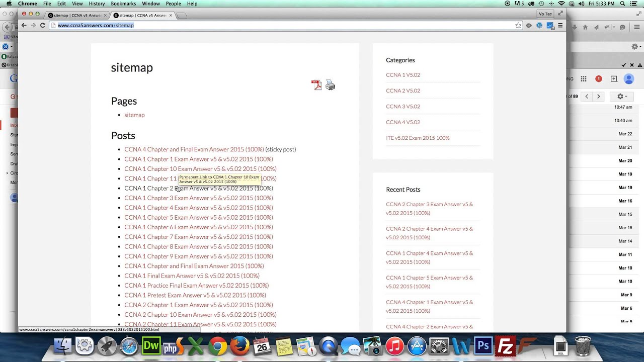Reload the page with the refresh button
Viewport: 644px width, 362px height.
(43, 25)
